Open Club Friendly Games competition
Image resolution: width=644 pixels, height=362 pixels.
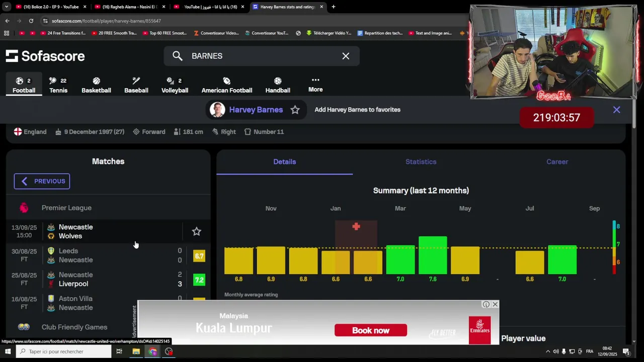[108, 327]
